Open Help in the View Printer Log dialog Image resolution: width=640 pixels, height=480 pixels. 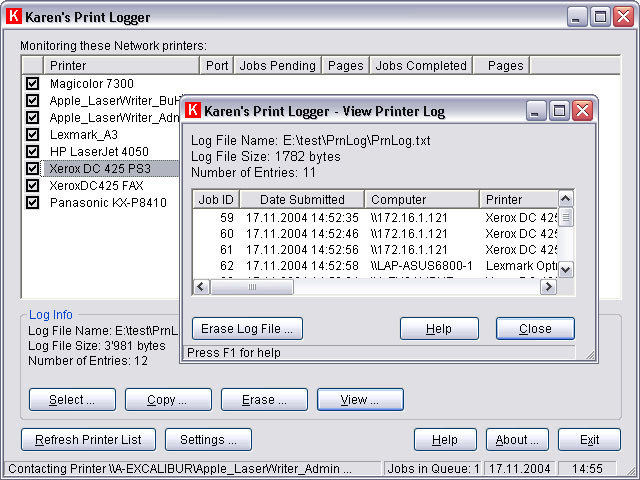439,329
